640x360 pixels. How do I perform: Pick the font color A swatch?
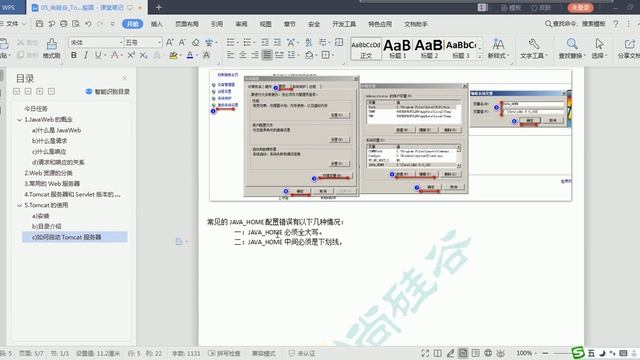click(190, 55)
